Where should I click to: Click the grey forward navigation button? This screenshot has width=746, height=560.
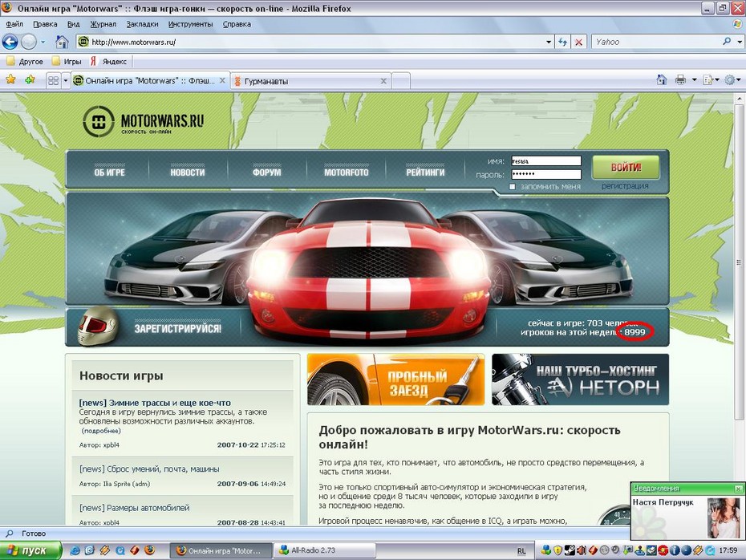[x=29, y=42]
